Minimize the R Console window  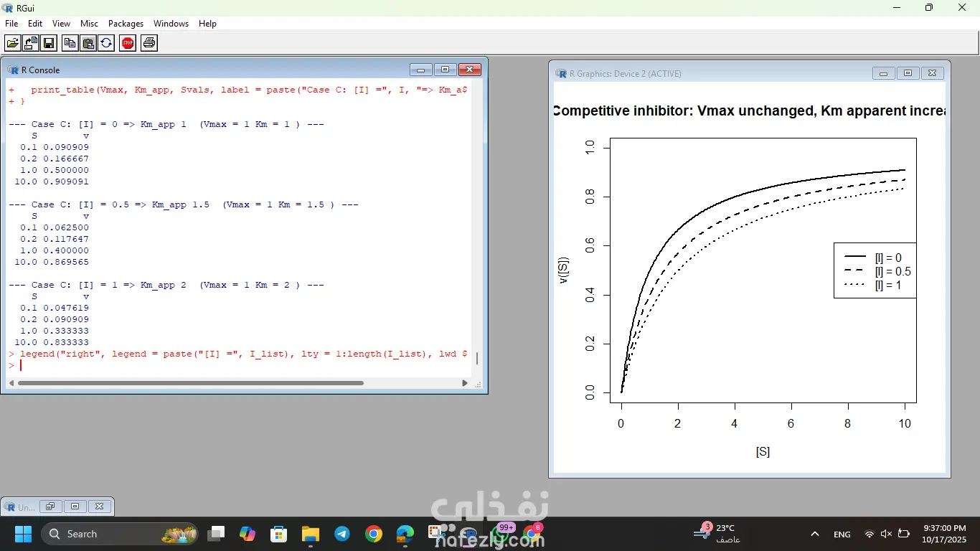(420, 70)
